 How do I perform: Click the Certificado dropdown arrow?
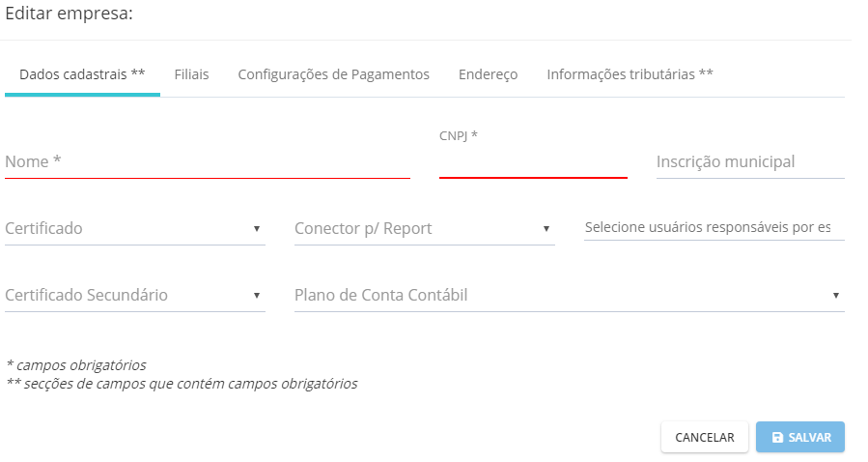257,229
